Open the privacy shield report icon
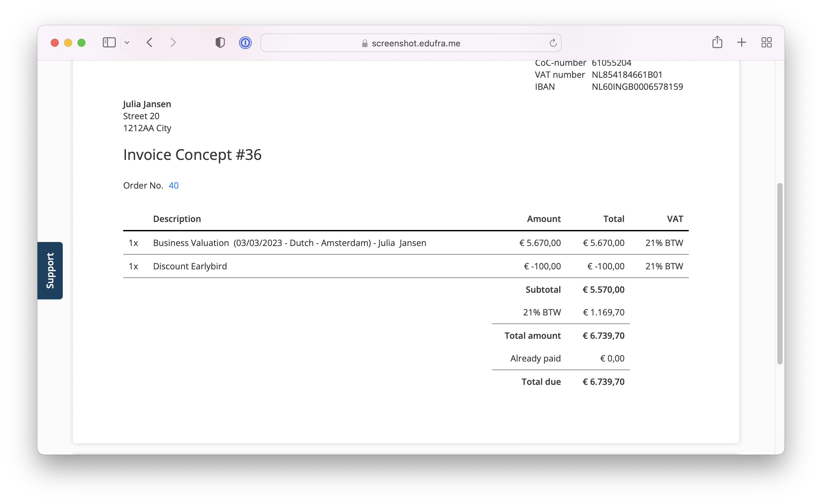 tap(220, 43)
